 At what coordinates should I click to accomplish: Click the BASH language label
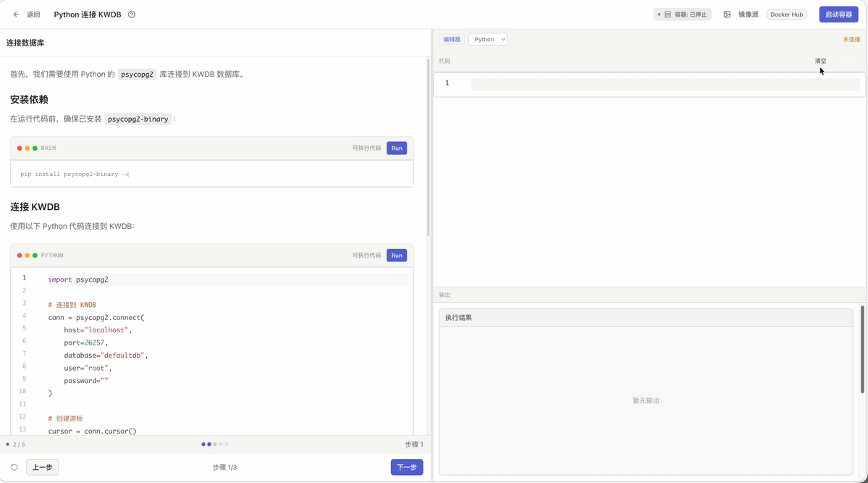point(49,148)
